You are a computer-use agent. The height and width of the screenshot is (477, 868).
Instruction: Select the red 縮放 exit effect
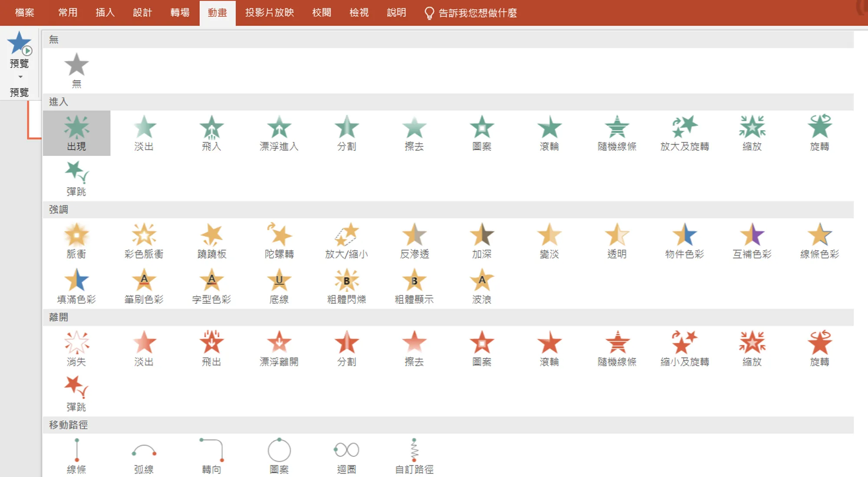coord(752,348)
